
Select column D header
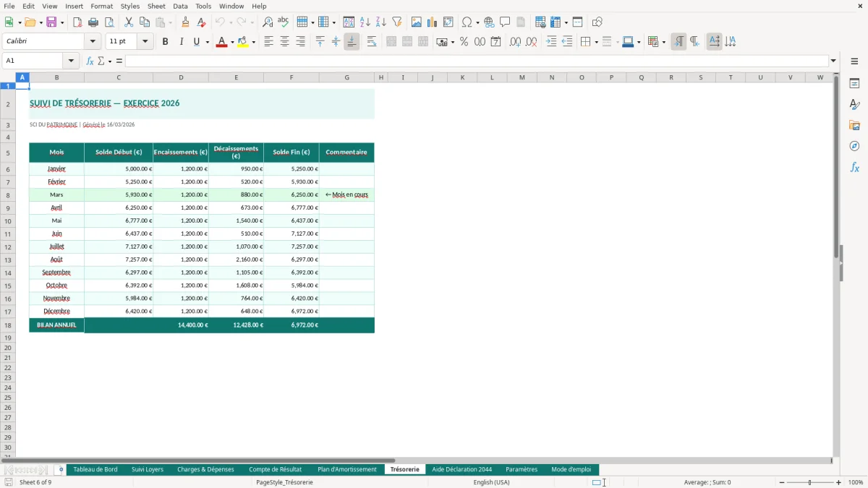click(181, 77)
